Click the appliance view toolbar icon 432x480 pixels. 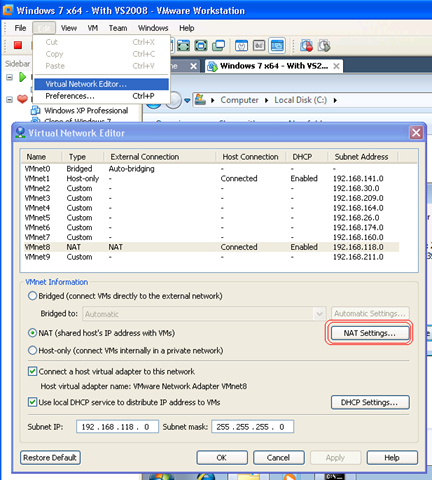[x=259, y=45]
